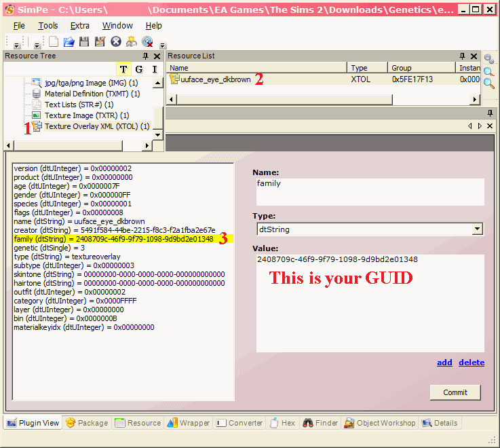Toggle the I sort mode in Resource Tree
Screen dimensions: 500x448
155,69
